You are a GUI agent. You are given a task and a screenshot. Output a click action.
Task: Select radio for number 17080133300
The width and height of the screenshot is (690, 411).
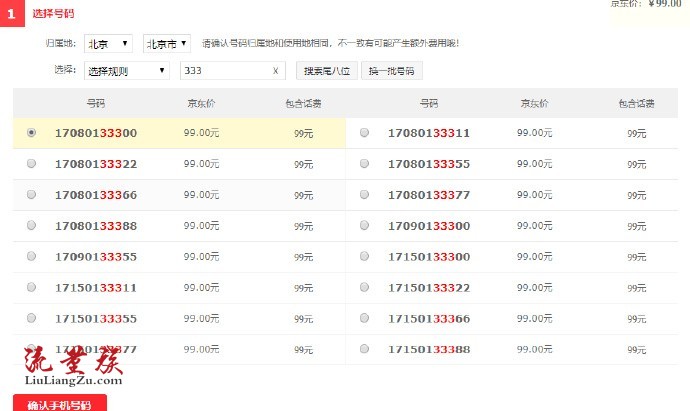pos(31,132)
